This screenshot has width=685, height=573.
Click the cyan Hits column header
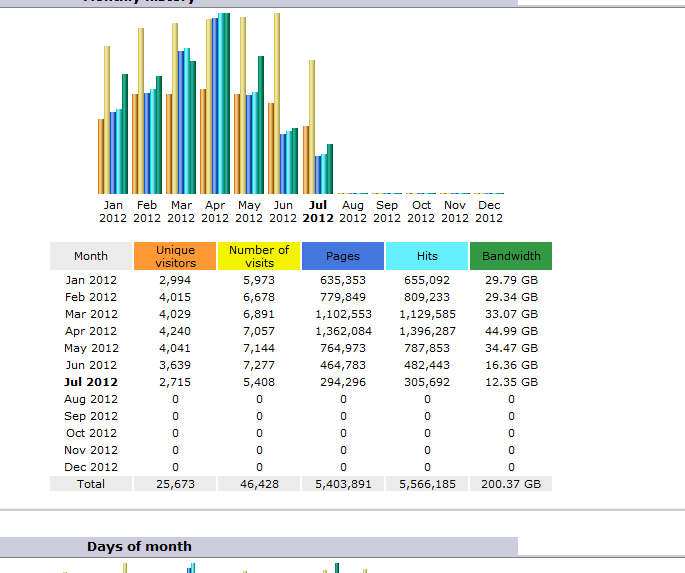(x=427, y=256)
